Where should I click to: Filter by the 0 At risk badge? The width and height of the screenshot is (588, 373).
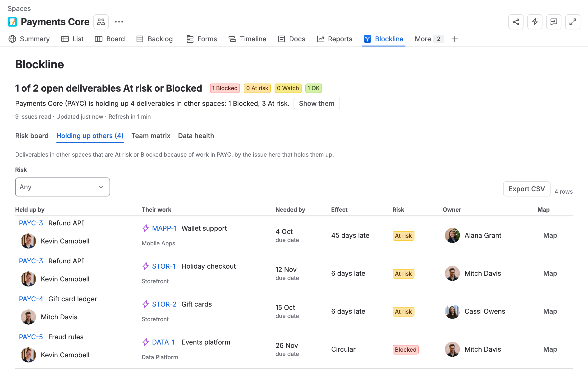click(257, 88)
